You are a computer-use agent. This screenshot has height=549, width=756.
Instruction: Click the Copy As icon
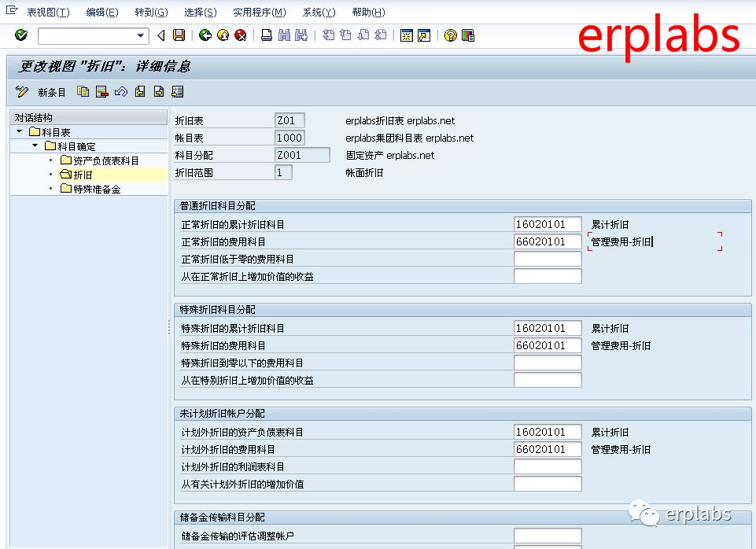(83, 91)
